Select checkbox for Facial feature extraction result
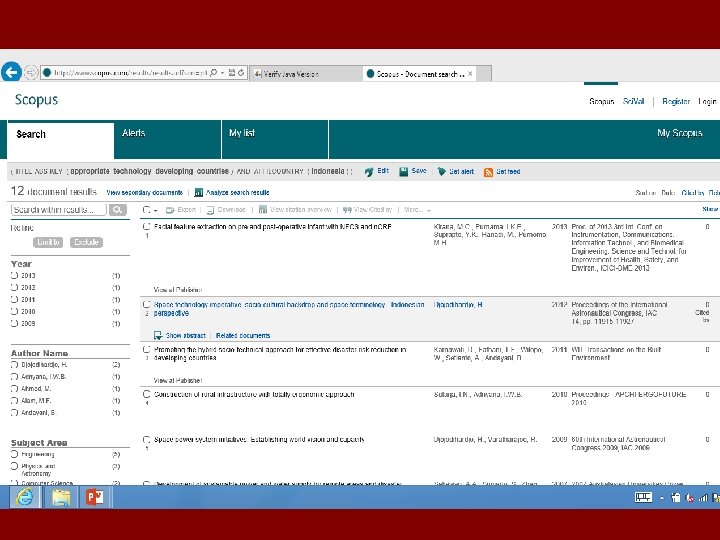The width and height of the screenshot is (720, 540). click(146, 226)
